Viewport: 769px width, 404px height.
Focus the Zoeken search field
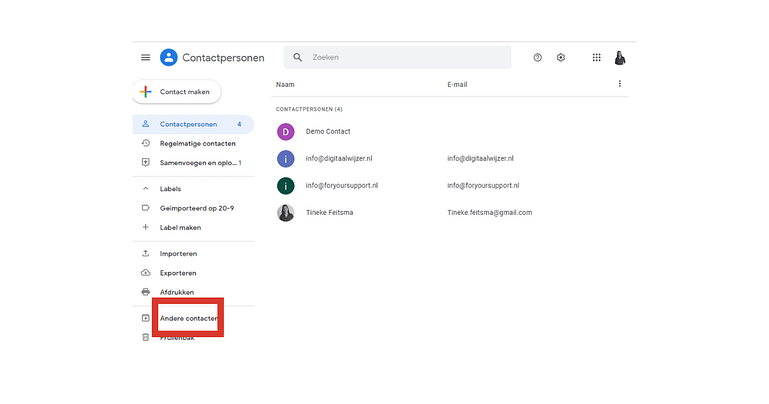click(x=398, y=57)
